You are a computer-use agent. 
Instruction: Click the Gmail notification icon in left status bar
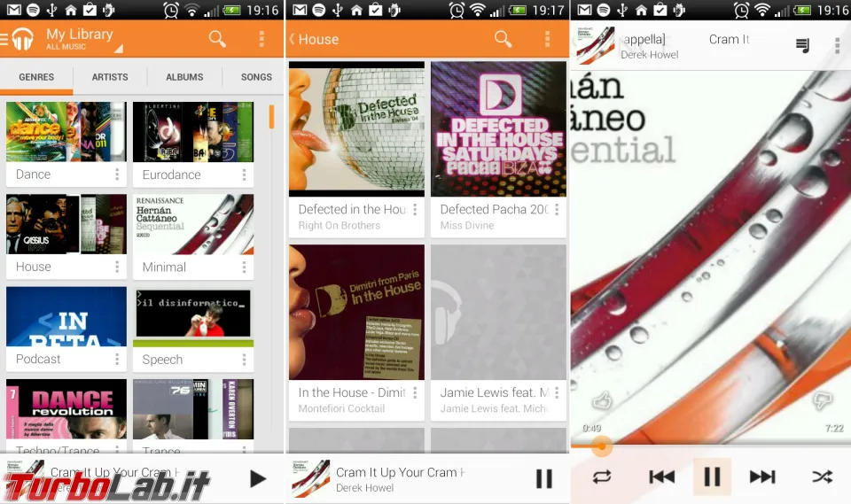(x=14, y=10)
